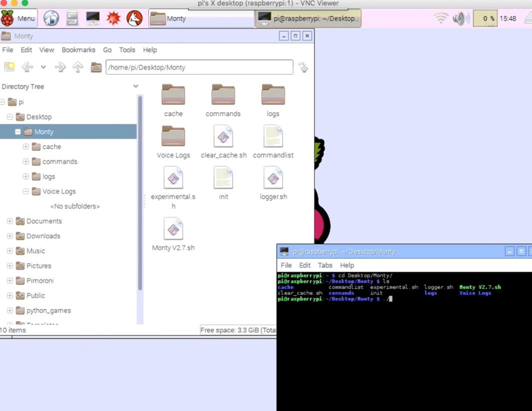The width and height of the screenshot is (532, 411).
Task: Select Pimoroni in directory tree
Action: click(x=40, y=281)
